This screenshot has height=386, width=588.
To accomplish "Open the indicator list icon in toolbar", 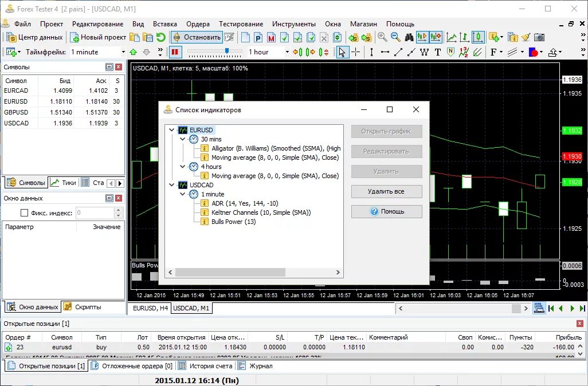I will coord(512,37).
